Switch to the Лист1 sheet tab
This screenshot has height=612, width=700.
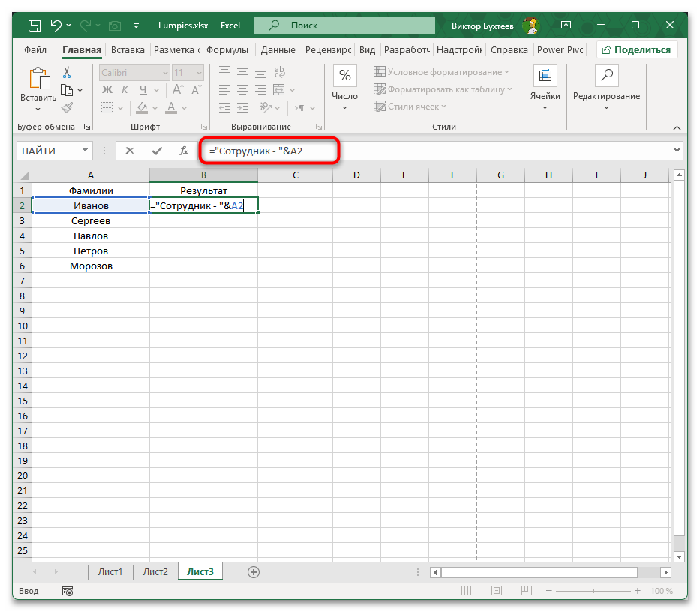(x=110, y=571)
